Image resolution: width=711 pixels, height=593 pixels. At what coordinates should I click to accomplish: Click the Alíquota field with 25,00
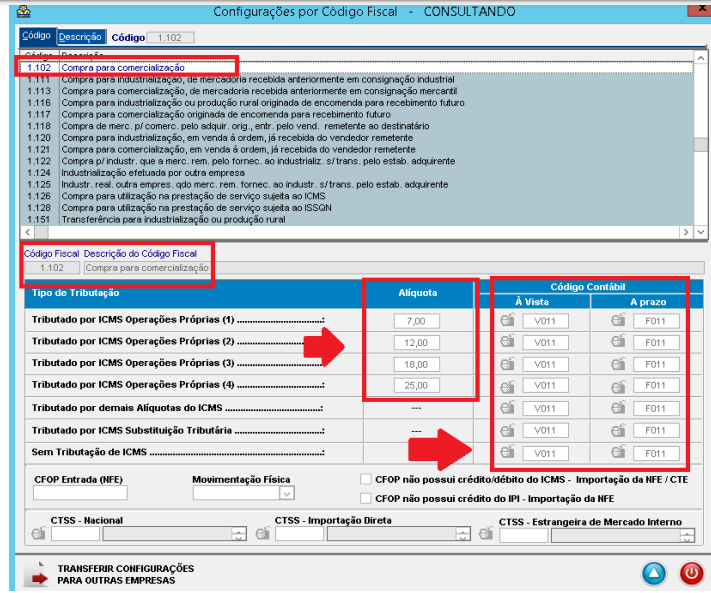(x=416, y=385)
